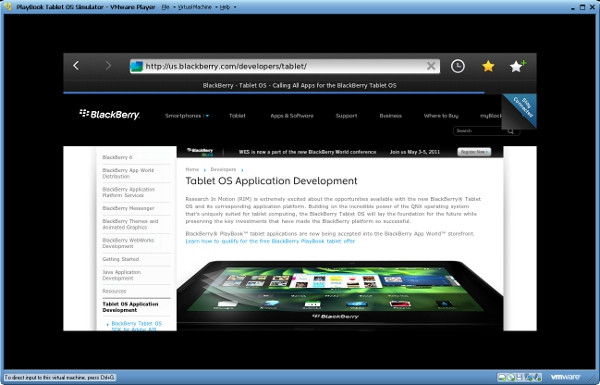The image size is (600, 385).
Task: Select Tablet OS Application Development sidebar item
Action: click(130, 307)
